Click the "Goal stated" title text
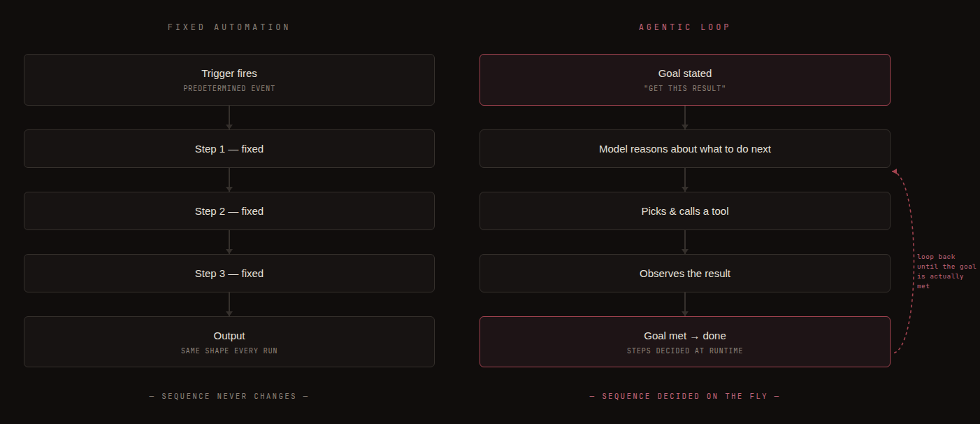This screenshot has height=424, width=980. point(685,73)
